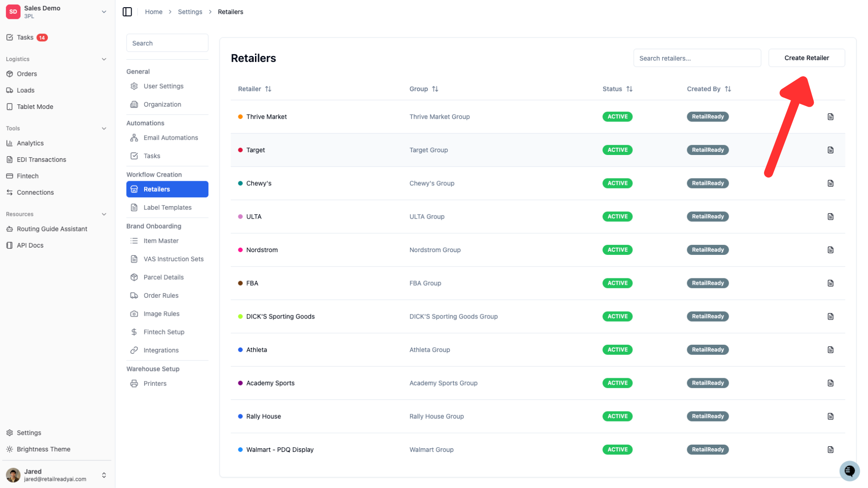This screenshot has width=868, height=488.
Task: Go to Home breadcrumb link
Action: coord(154,12)
